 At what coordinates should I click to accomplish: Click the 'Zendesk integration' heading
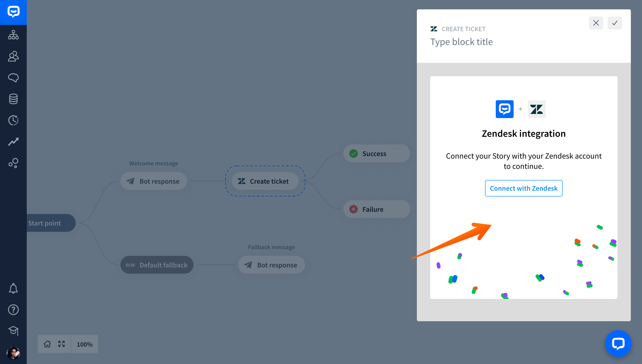click(x=523, y=133)
